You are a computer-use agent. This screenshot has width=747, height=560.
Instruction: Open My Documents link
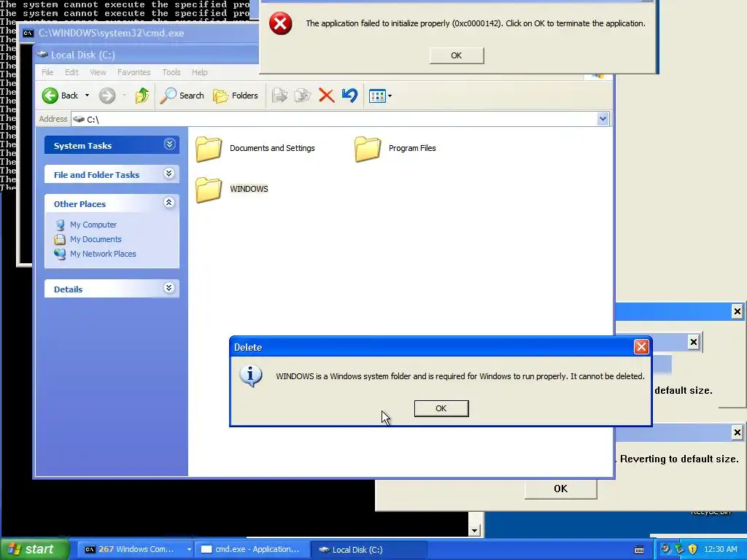point(96,239)
